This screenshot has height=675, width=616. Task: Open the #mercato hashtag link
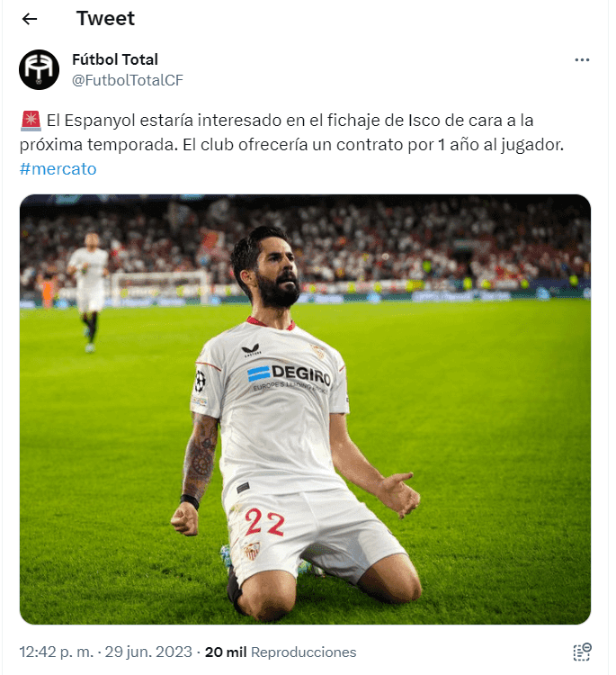tap(58, 169)
